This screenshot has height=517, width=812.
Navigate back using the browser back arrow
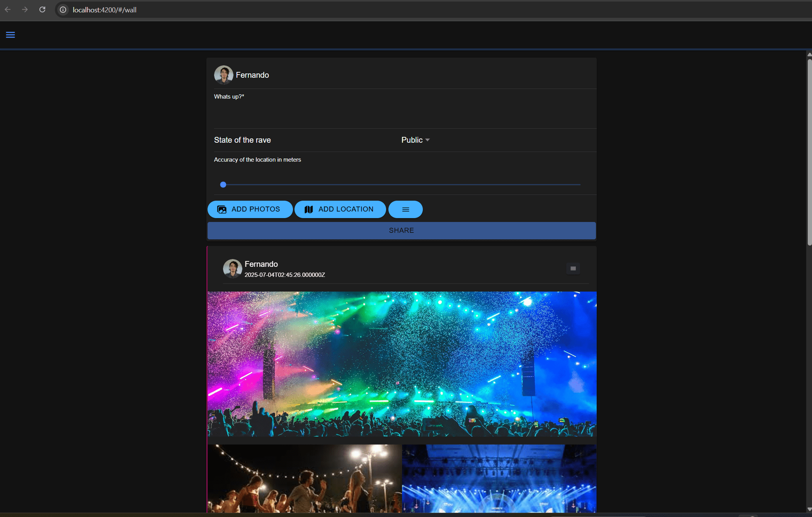(x=8, y=9)
